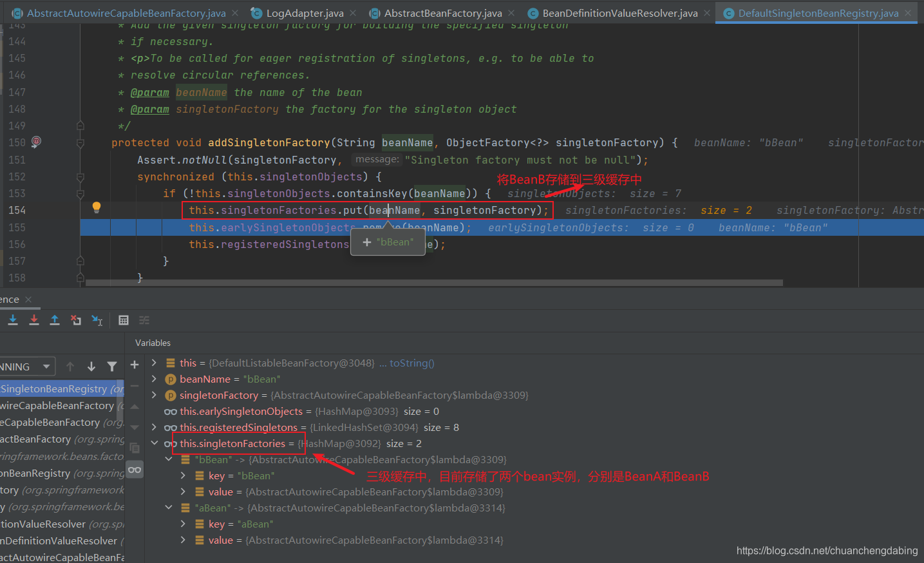Expand value lambda@3314 node

(x=183, y=540)
